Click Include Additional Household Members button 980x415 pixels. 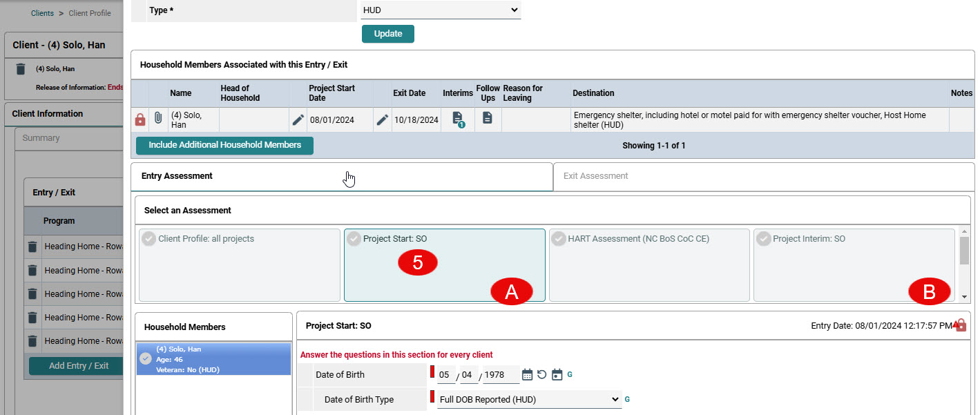click(x=224, y=145)
